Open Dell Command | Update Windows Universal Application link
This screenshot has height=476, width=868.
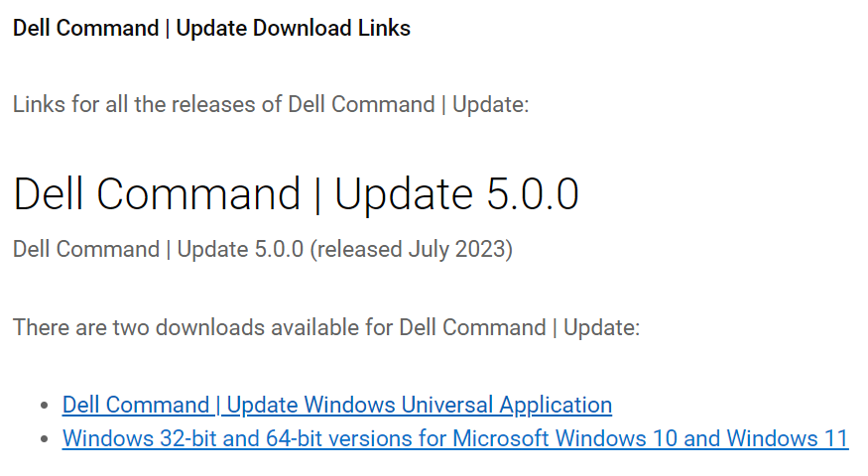(x=336, y=405)
